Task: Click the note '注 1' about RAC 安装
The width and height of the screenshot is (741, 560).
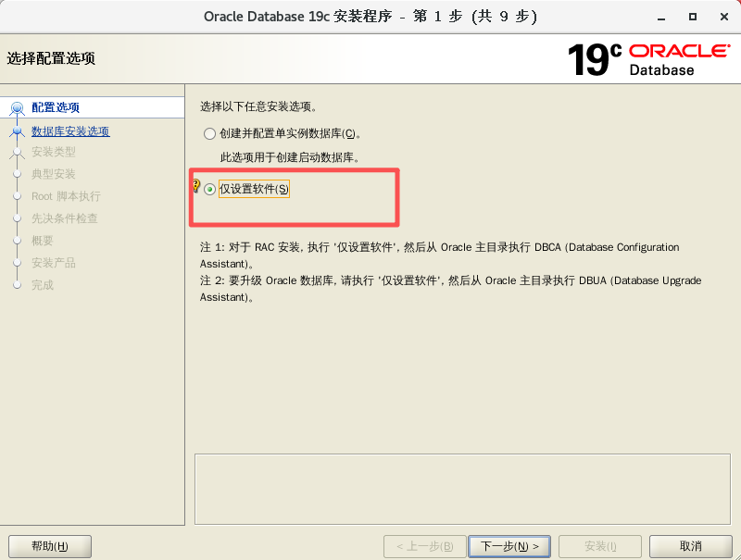Action: (439, 255)
